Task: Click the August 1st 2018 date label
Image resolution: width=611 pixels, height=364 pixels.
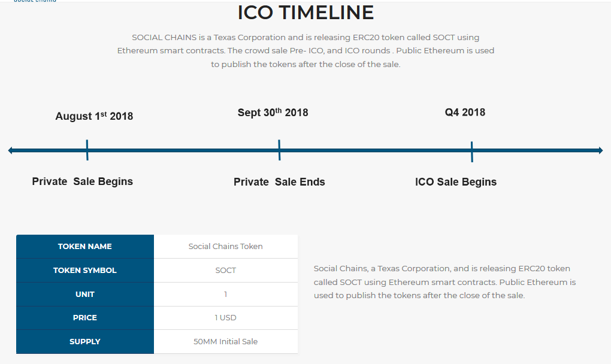Action: pos(94,116)
